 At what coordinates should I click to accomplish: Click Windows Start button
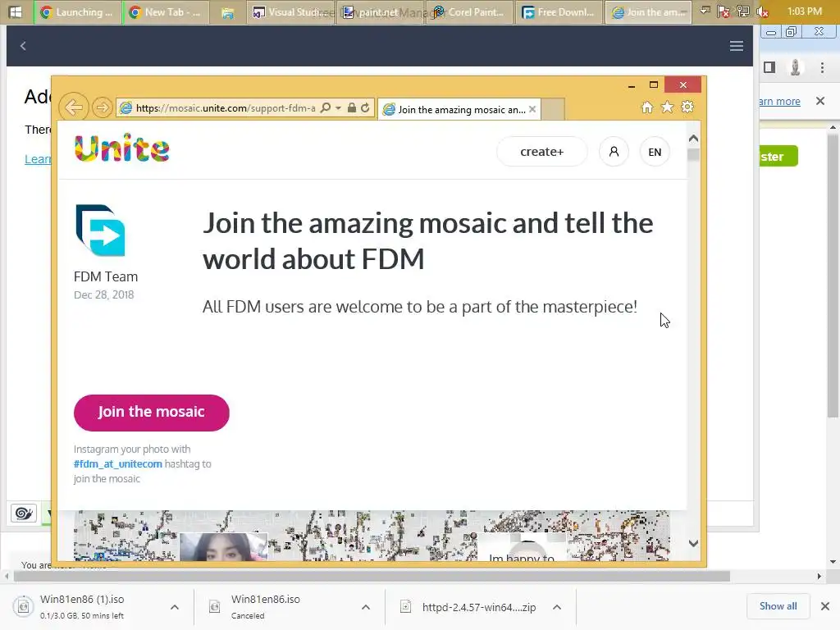[16, 11]
